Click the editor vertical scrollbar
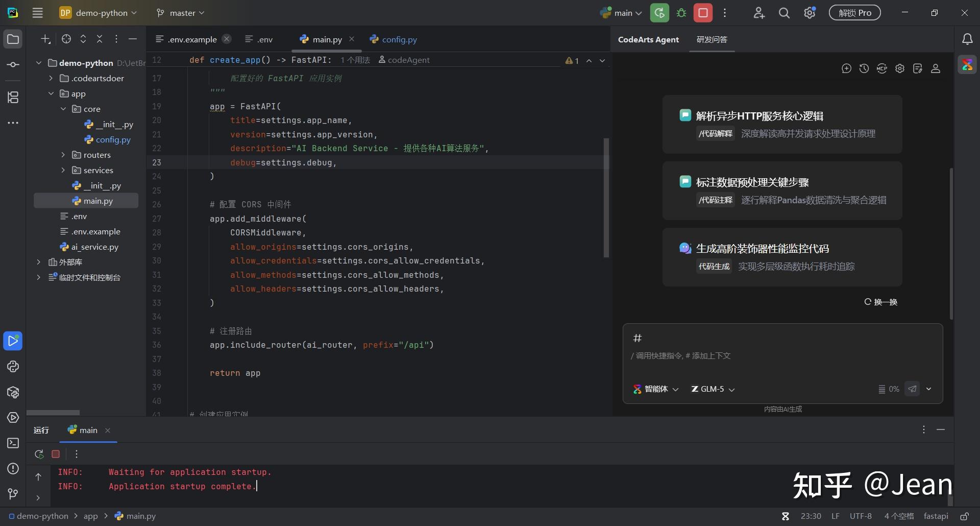This screenshot has width=980, height=526. (606, 198)
